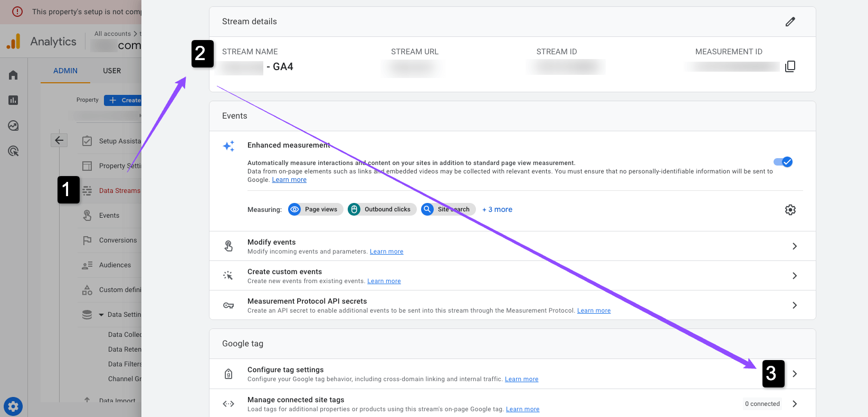Switch to ADMIN tab
Screen dimensions: 868x417
tap(65, 71)
